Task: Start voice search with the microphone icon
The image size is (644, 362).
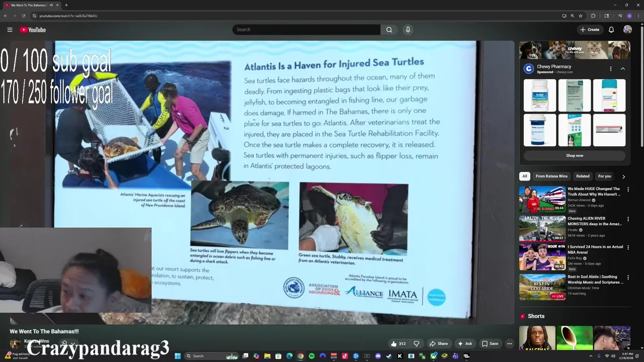Action: (408, 30)
